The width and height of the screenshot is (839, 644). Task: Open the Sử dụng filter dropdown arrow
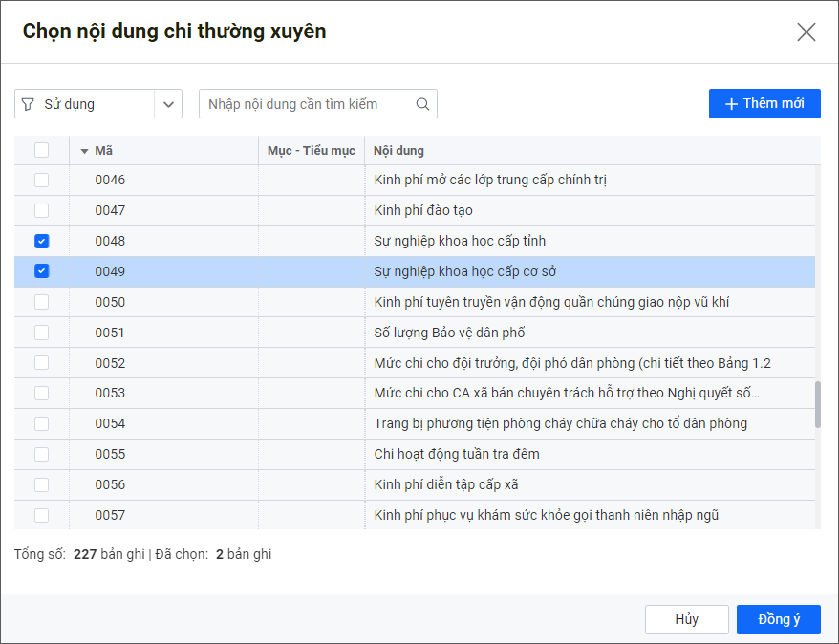point(168,104)
